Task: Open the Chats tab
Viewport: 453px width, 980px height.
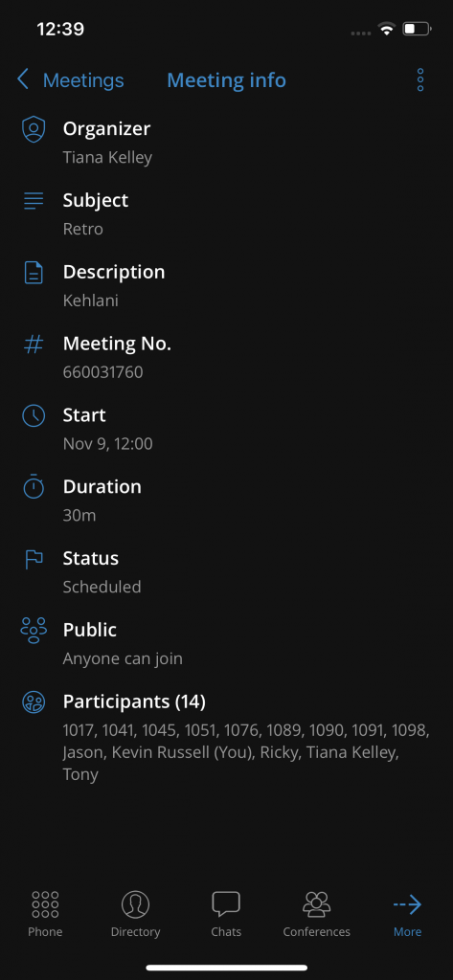Action: point(226,914)
